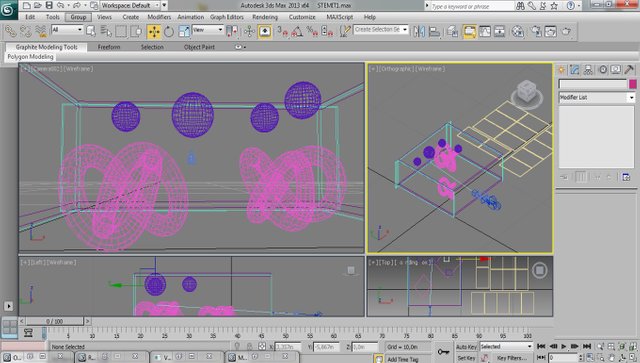Toggle the Spinner Snap button

coord(327,31)
